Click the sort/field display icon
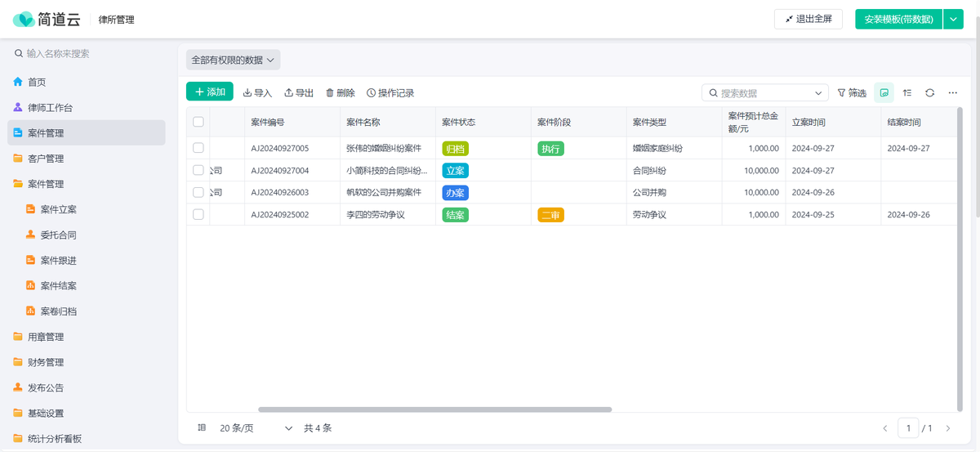This screenshot has height=452, width=980. pos(906,92)
